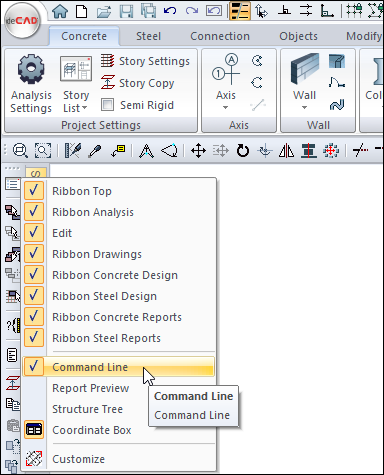
Task: Toggle Ribbon Top toolbar visibility
Action: point(119,191)
